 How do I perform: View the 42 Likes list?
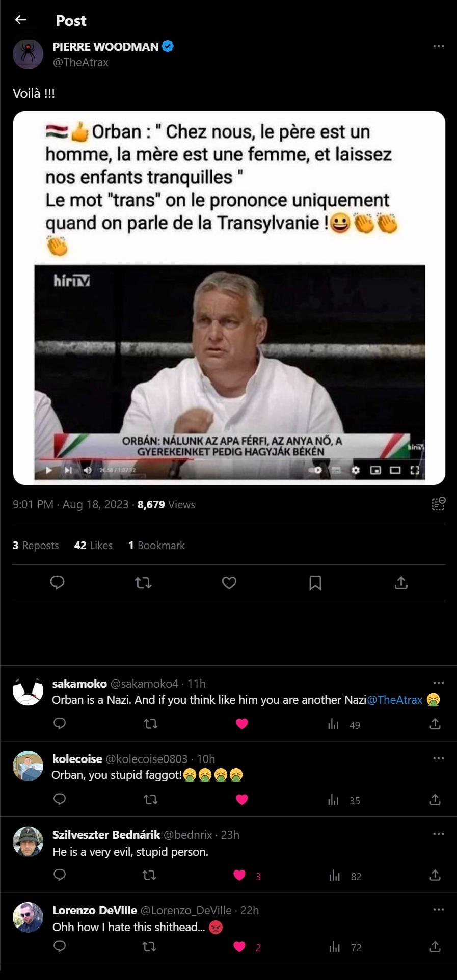coord(93,545)
